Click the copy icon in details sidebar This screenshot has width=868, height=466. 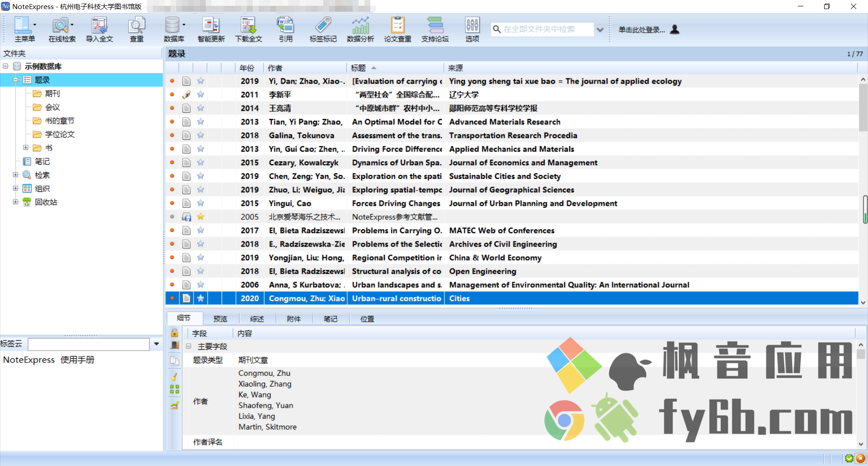(175, 361)
